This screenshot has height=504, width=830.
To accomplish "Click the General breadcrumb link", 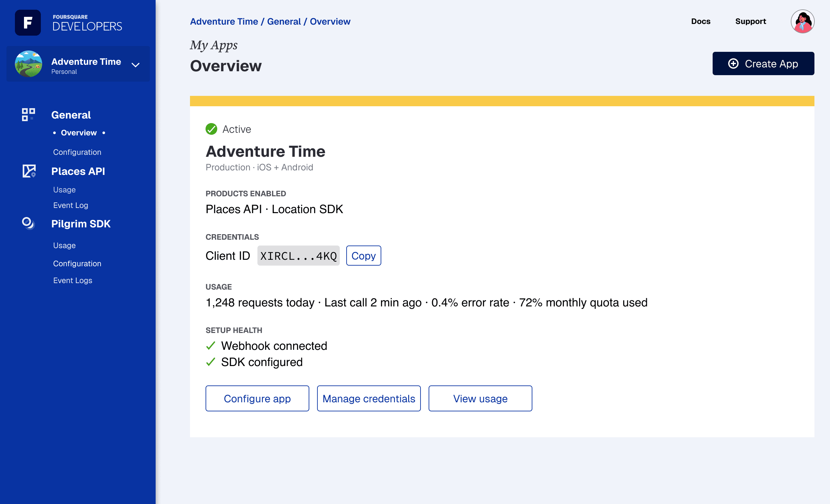I will [284, 21].
